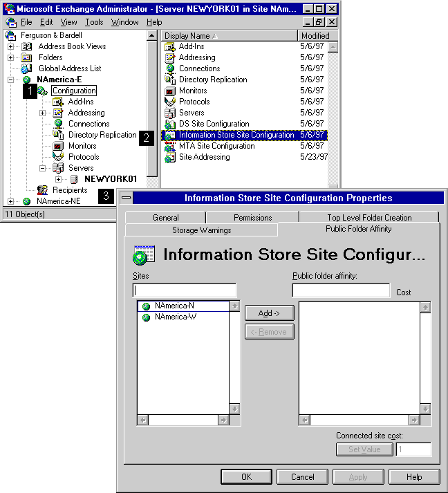This screenshot has height=493, width=448.
Task: Click the Monitors icon in the tree
Action: (x=58, y=146)
